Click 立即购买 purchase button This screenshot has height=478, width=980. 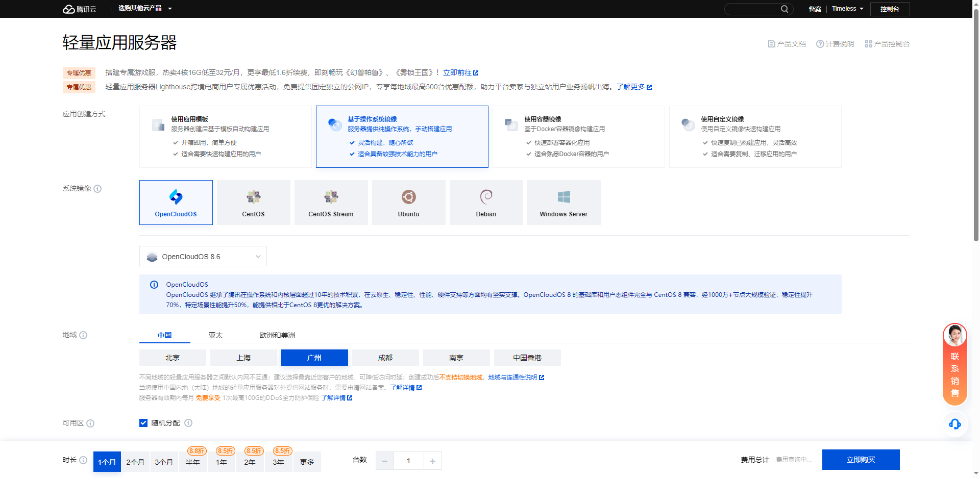pos(861,460)
